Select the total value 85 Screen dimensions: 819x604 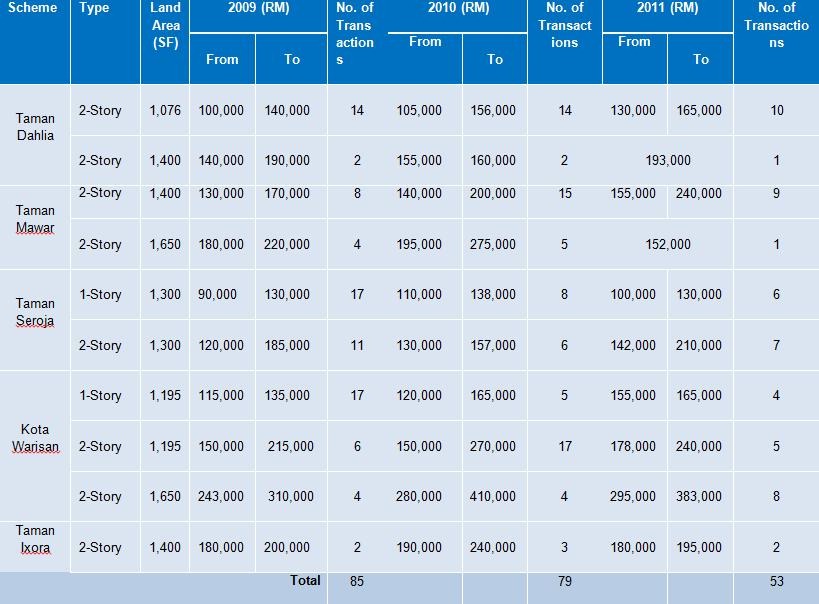[357, 581]
